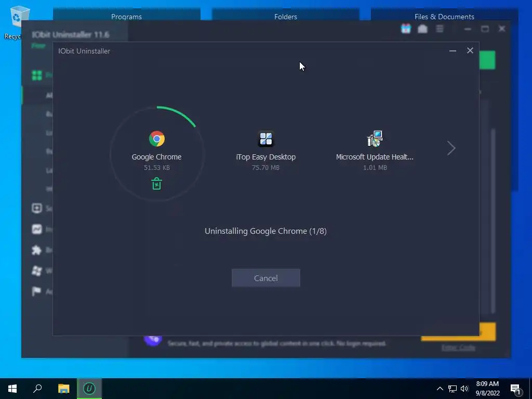
Task: Click "Uninstalling Google Chrome (1/8)" status text
Action: tap(265, 231)
